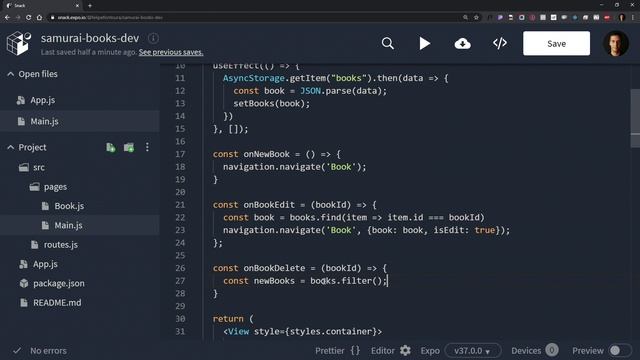Click the No errors status
Image resolution: width=640 pixels, height=360 pixels.
[x=40, y=351]
